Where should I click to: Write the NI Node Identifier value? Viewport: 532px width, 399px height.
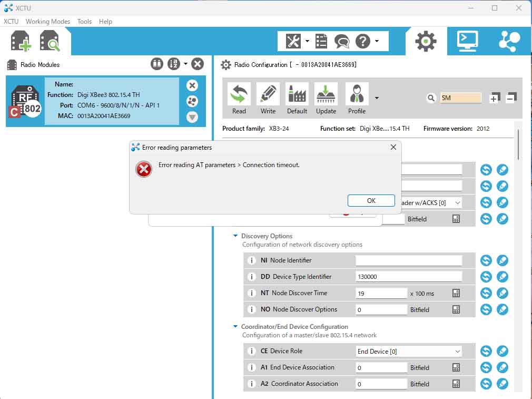(502, 260)
